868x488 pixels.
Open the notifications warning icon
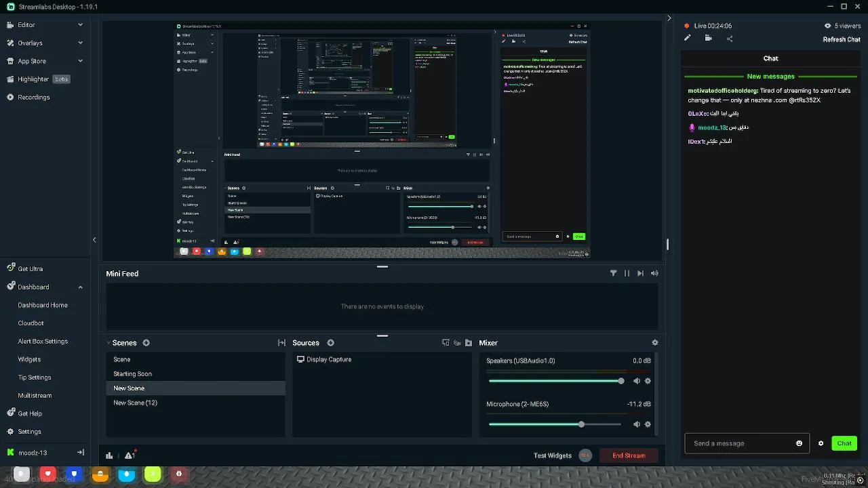(130, 455)
